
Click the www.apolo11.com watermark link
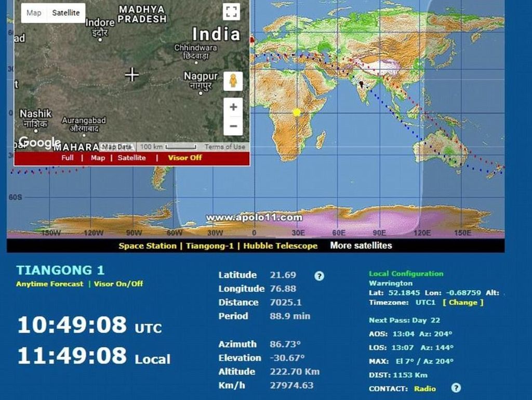(254, 217)
